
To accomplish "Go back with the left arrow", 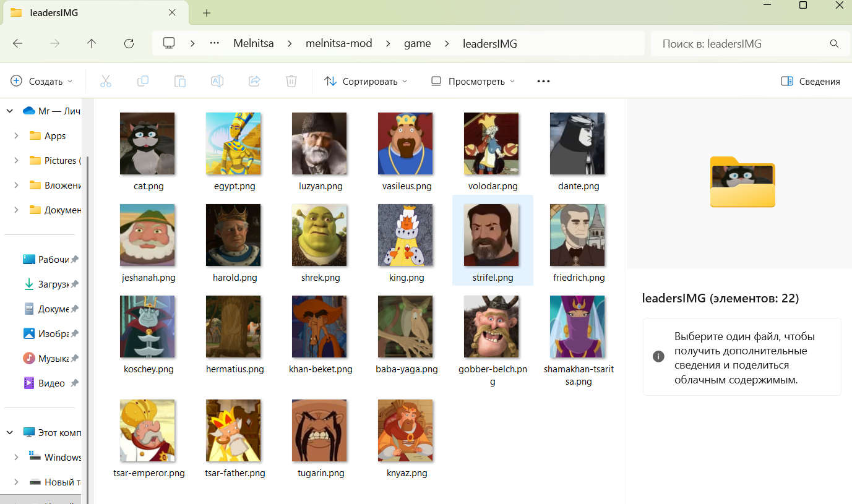I will coord(18,43).
